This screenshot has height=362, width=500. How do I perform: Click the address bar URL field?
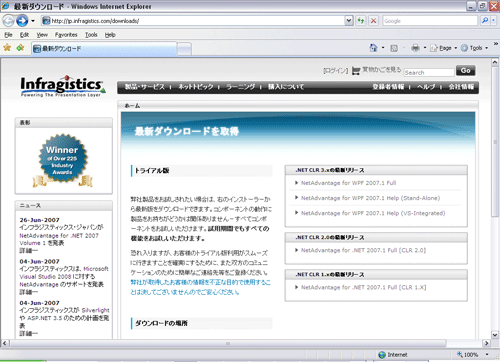pyautogui.click(x=193, y=21)
